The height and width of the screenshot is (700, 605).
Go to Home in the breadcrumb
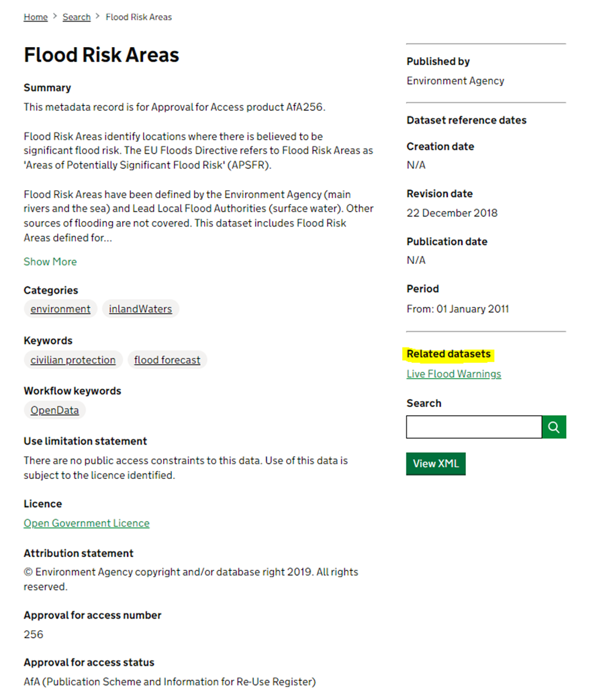36,17
